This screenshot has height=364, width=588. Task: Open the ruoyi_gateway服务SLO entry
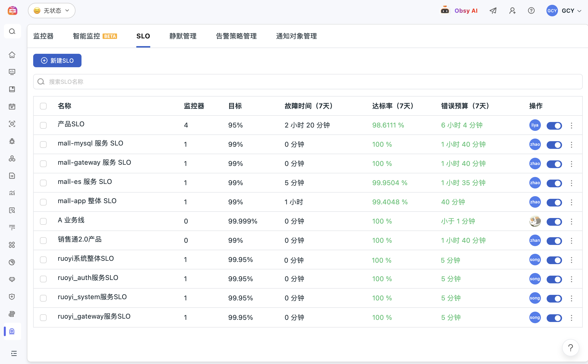pyautogui.click(x=94, y=316)
